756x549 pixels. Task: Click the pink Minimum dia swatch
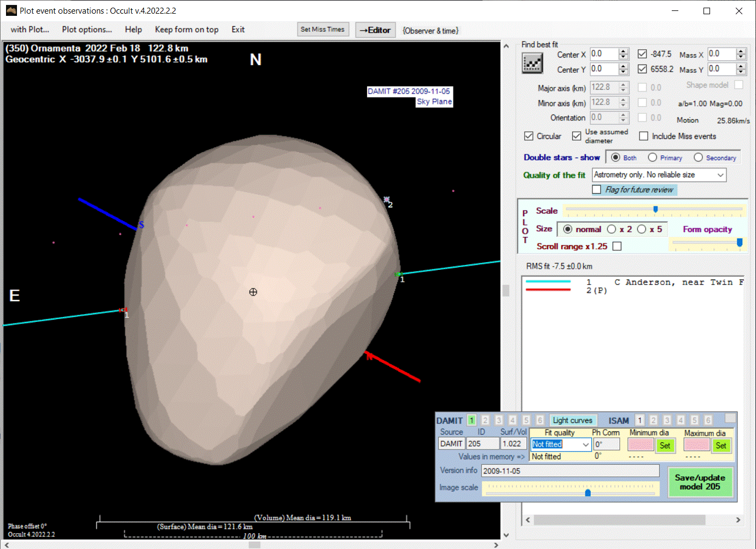click(641, 446)
